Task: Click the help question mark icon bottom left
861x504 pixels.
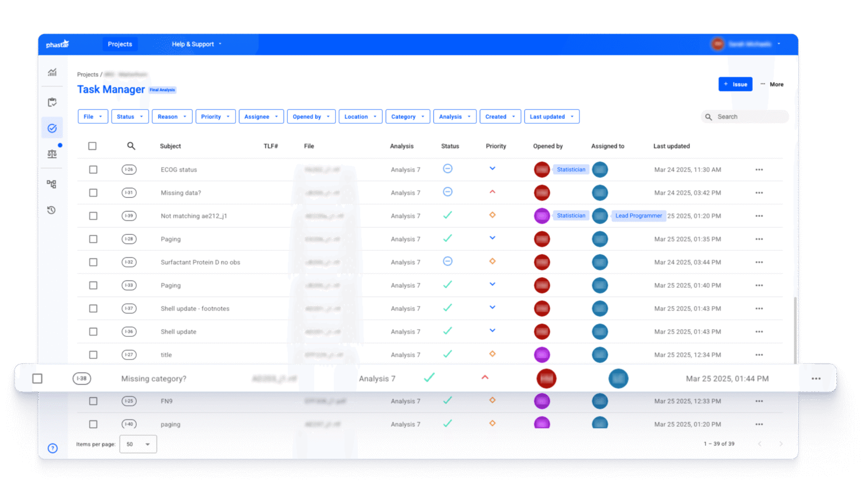Action: pos(52,448)
